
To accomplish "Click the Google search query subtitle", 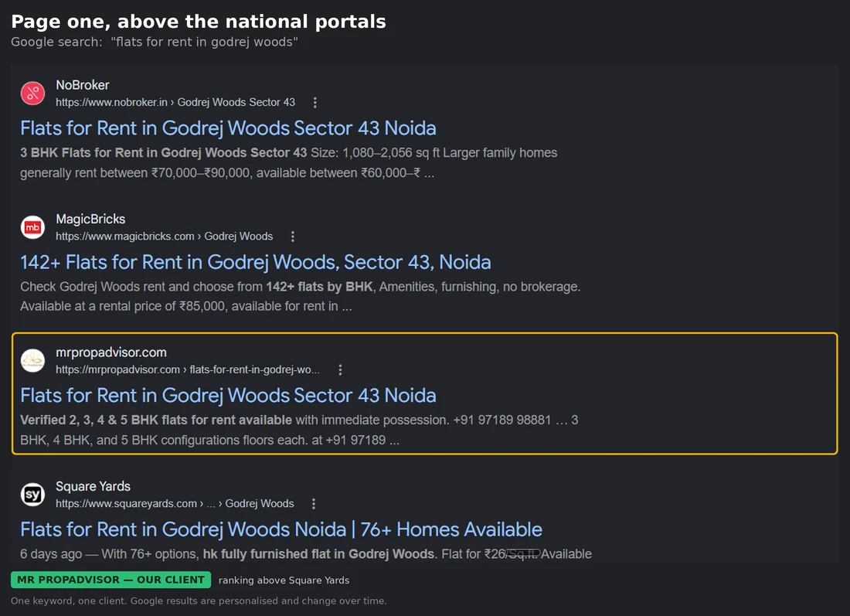I will pyautogui.click(x=155, y=42).
